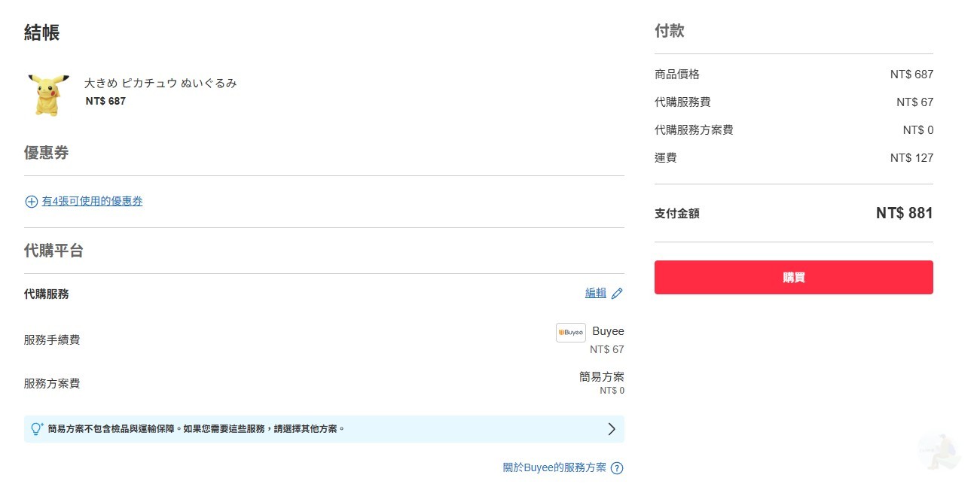Click the pencil edit icon
Viewport: 980px width, 487px height.
[617, 294]
